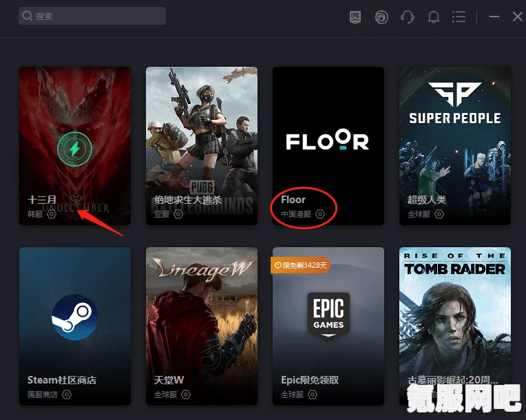Screen dimensions: 526x420
Task: Select the Epic Games 限免领取 card
Action: pos(328,326)
